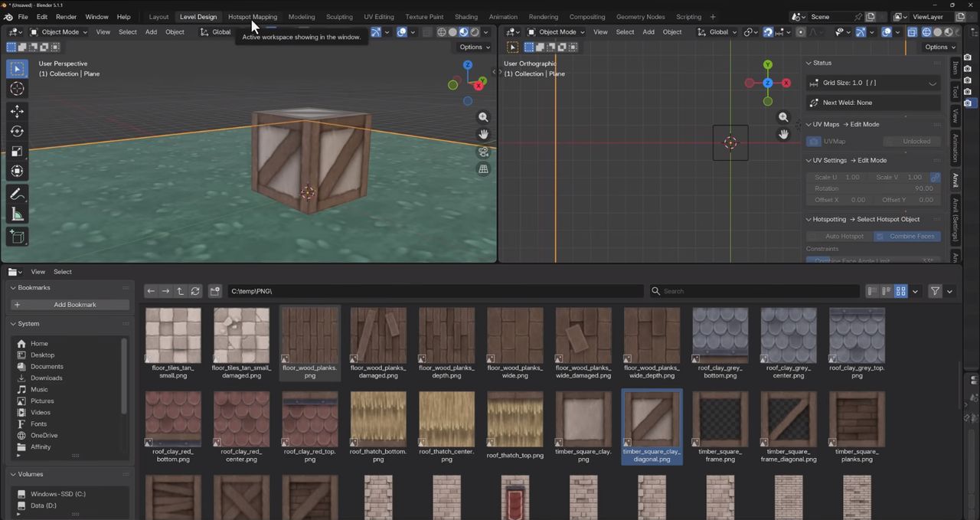This screenshot has height=520, width=980.
Task: Select the Rotate tool in viewport toolbar
Action: [17, 132]
